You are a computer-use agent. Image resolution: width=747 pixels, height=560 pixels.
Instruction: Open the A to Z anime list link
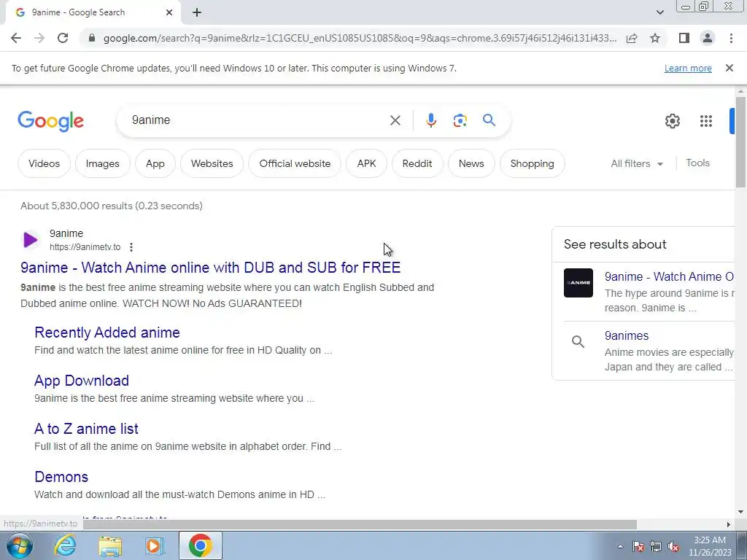click(86, 429)
